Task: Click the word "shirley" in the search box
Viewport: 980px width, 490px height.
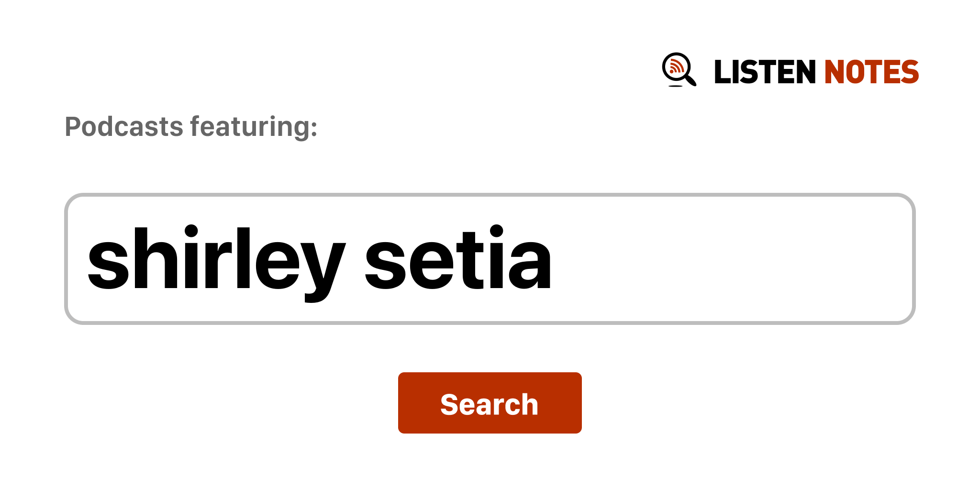Action: coord(216,259)
